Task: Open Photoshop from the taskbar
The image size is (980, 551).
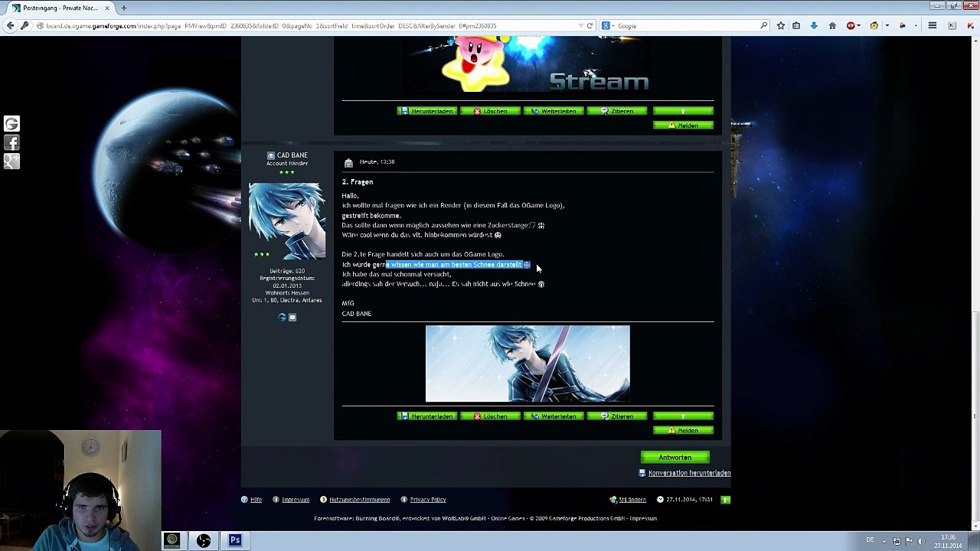Action: click(x=235, y=540)
